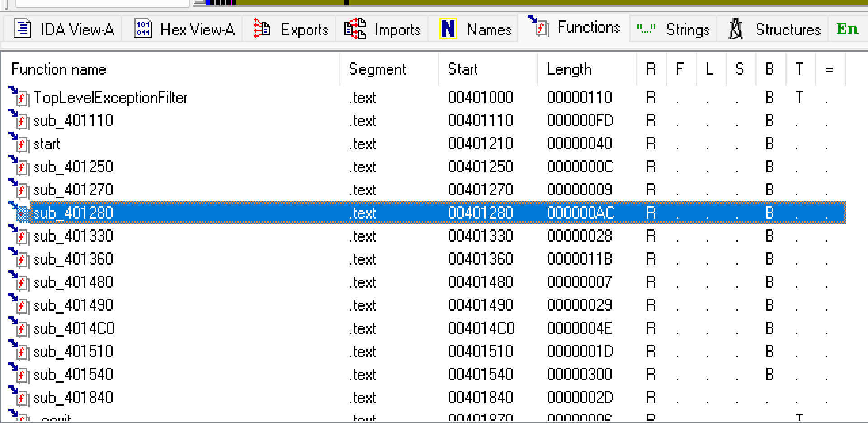Click function icon beside sub_401250

click(x=19, y=166)
